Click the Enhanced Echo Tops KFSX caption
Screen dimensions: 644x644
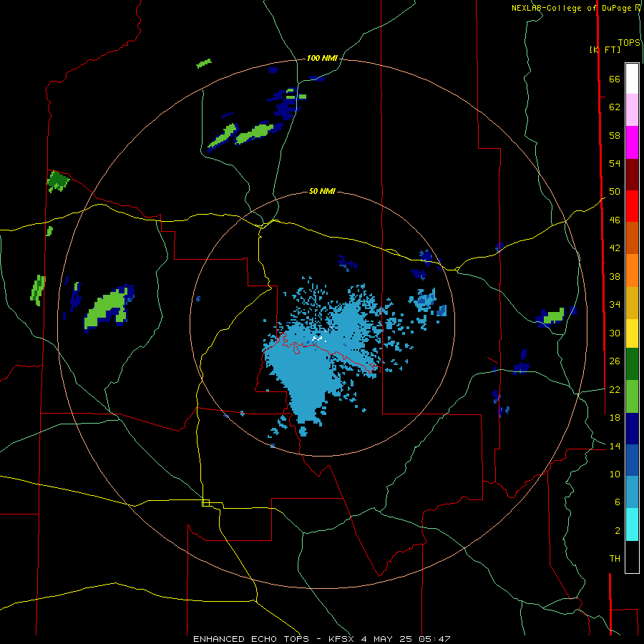pyautogui.click(x=322, y=639)
